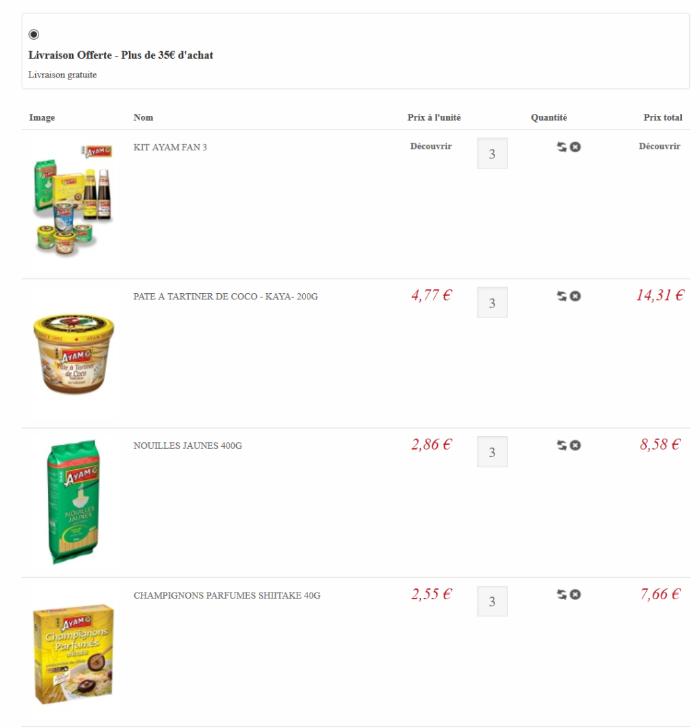Click CHAMPIGNONS PARFUMES SHIITAKE 40G name link
This screenshot has height=728, width=700.
(227, 596)
